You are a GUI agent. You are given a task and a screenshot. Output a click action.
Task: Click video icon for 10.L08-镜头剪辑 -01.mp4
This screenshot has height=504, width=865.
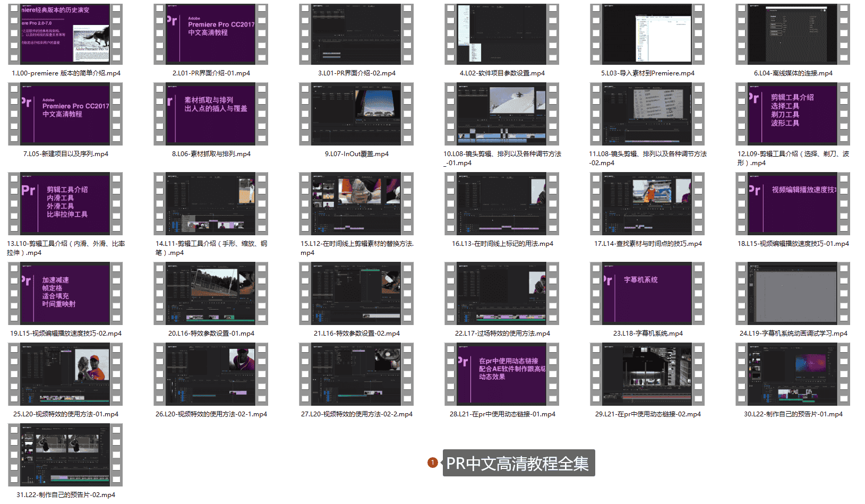[x=502, y=114]
